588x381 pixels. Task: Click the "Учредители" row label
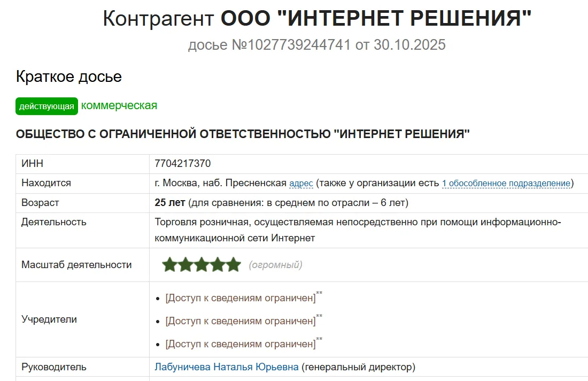[x=49, y=319]
